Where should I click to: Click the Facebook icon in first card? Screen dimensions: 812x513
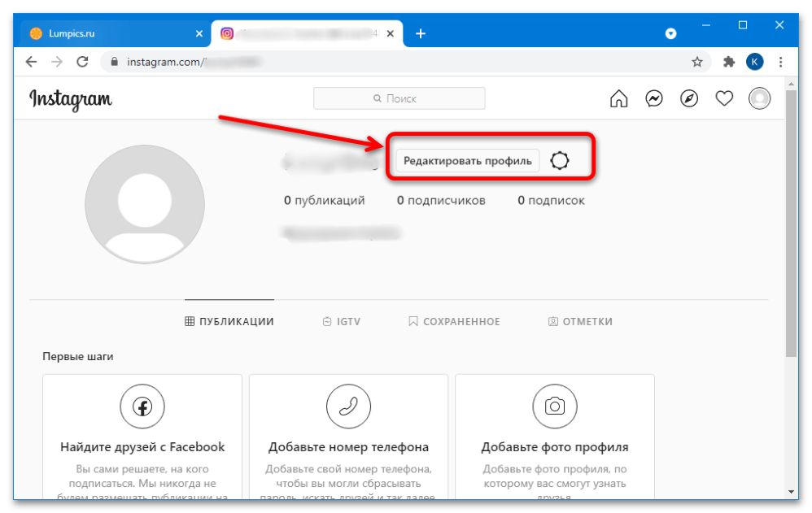tap(142, 406)
